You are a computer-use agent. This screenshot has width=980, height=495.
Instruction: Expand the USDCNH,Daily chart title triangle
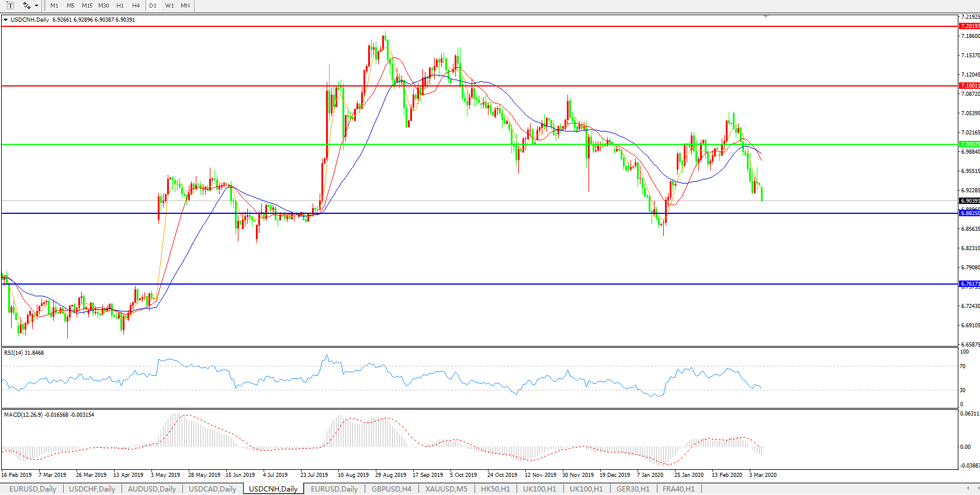[x=5, y=20]
